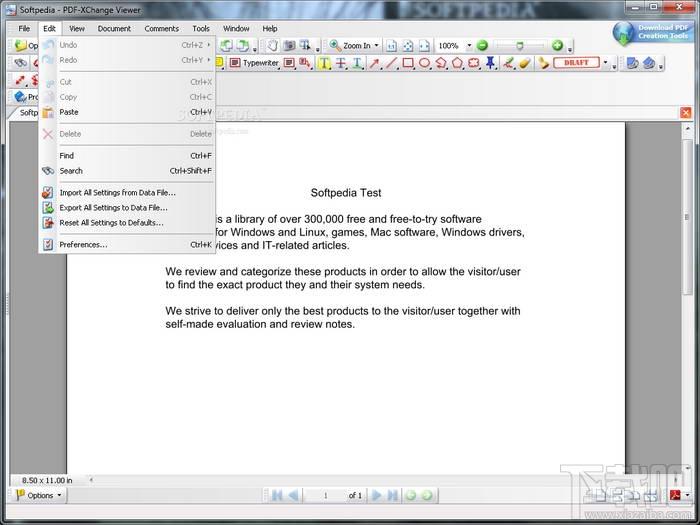This screenshot has width=700, height=525.
Task: Open the Zoom In tool dropdown arrow
Action: [x=376, y=46]
